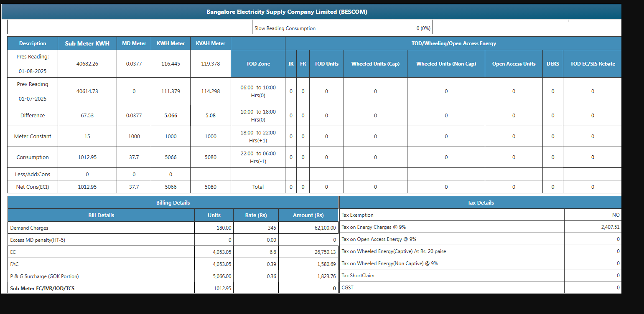
Task: Select the TOD Zone header cell
Action: pyautogui.click(x=258, y=64)
